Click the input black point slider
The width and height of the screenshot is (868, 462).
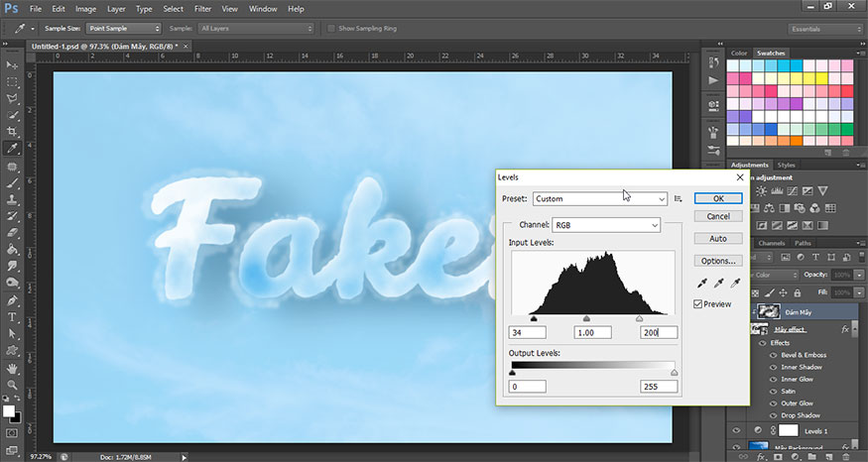tap(534, 318)
